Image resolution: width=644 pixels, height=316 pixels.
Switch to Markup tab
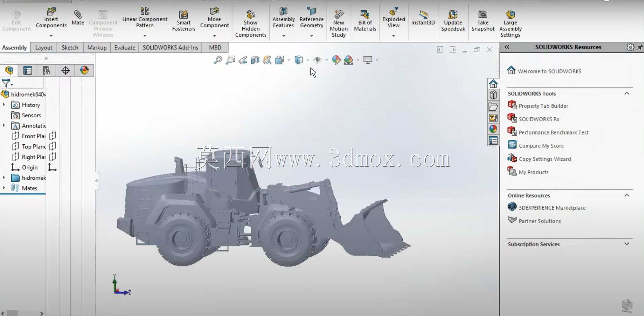(x=97, y=48)
